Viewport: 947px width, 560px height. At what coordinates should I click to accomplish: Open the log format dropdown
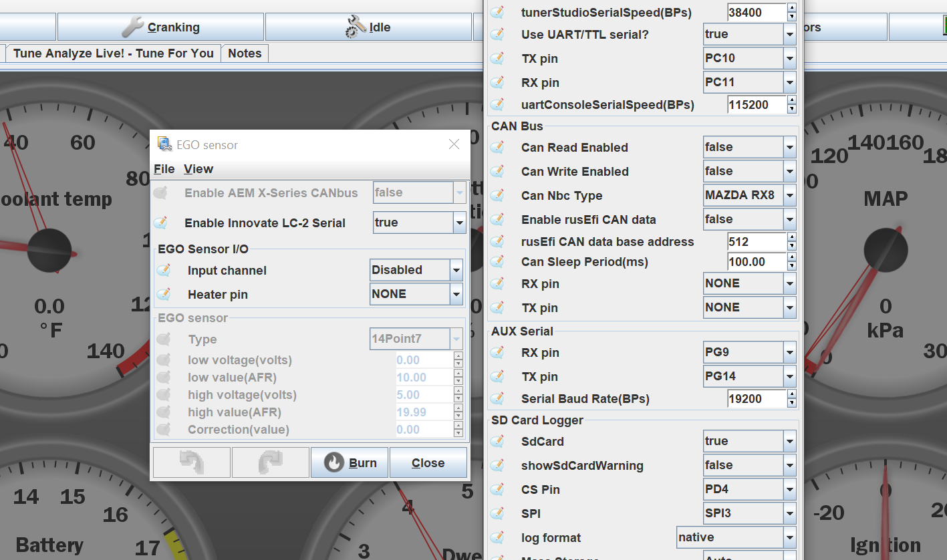click(x=789, y=537)
